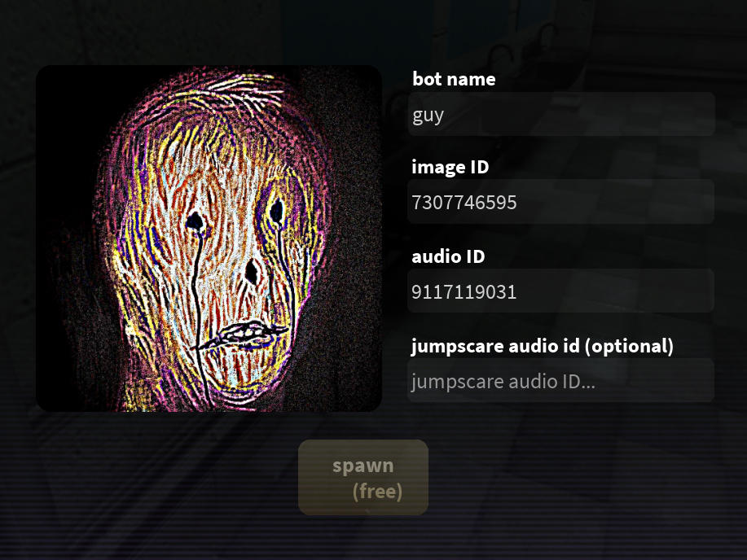Viewport: 747px width, 560px height.
Task: Click the 'image ID' label
Action: [450, 167]
